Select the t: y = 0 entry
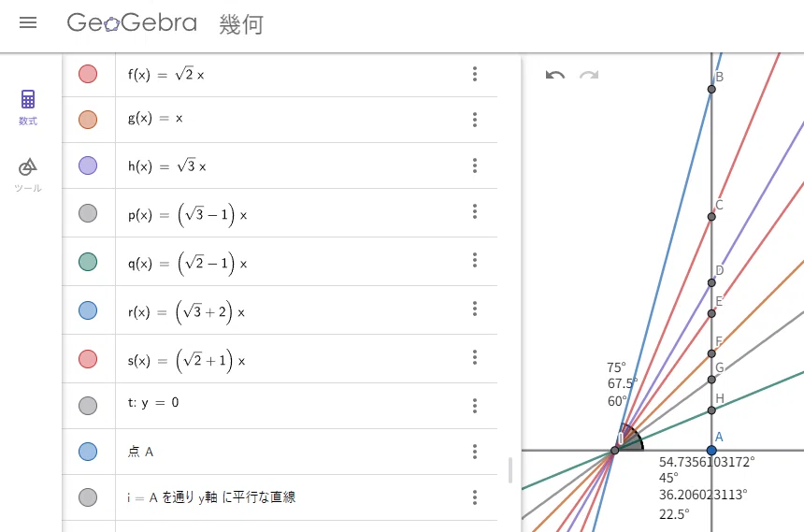804x532 pixels. click(153, 403)
